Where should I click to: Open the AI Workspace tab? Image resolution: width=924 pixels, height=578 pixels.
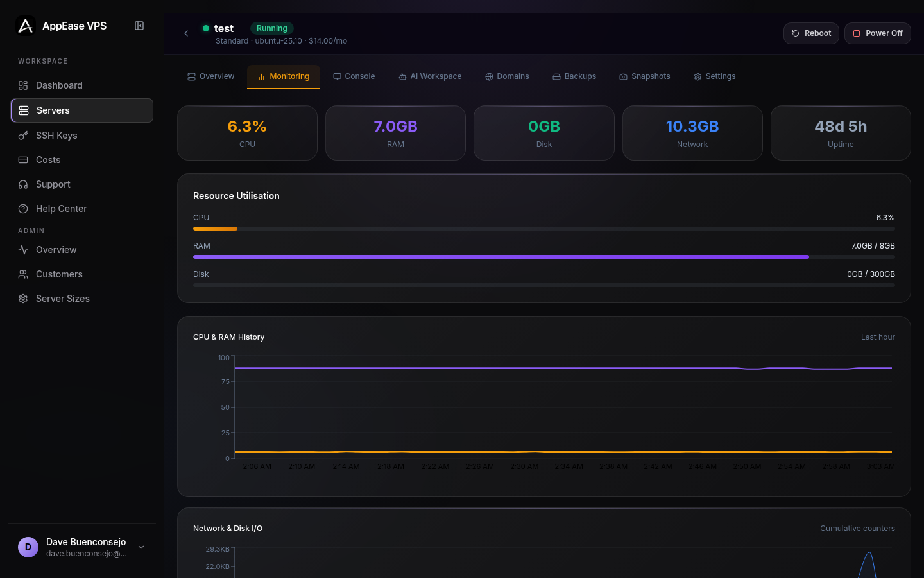(430, 76)
